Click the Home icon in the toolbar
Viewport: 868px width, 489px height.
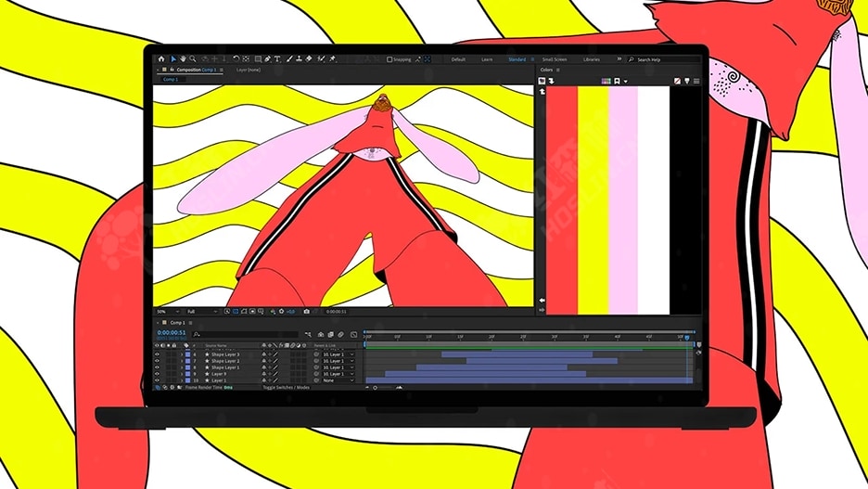[x=161, y=59]
